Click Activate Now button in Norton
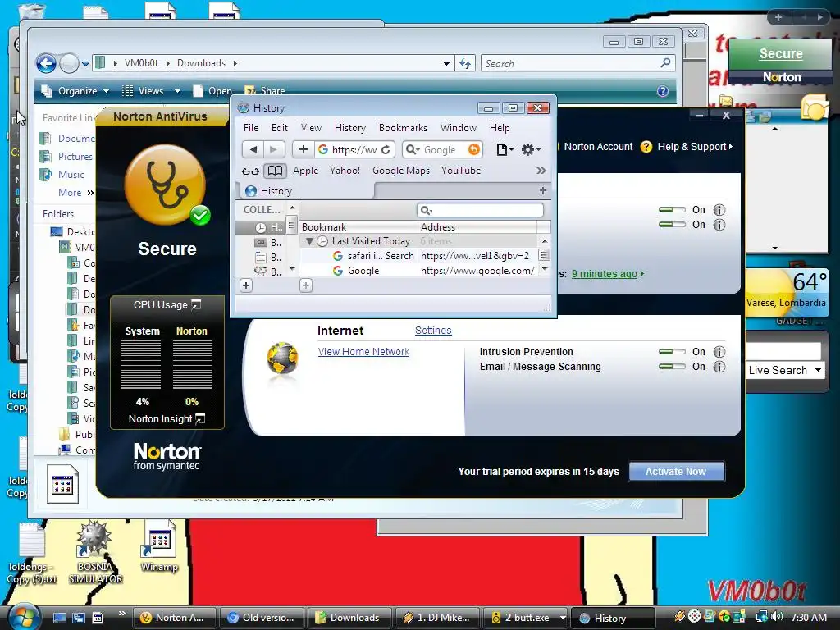This screenshot has height=630, width=840. pos(676,472)
